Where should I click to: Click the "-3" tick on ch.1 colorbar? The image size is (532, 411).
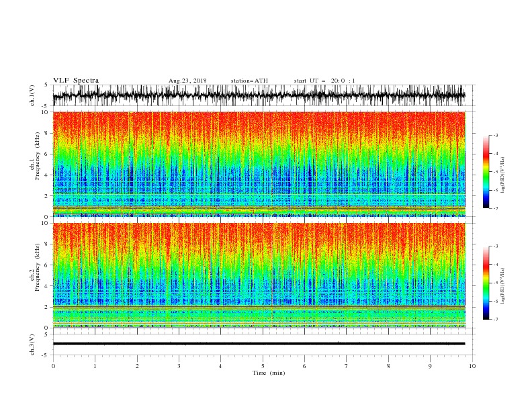coord(495,136)
